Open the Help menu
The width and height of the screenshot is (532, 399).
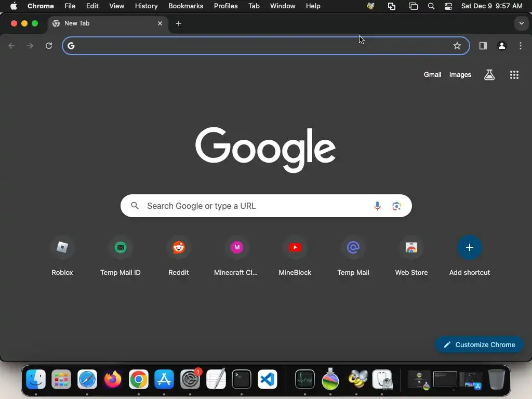(x=313, y=6)
